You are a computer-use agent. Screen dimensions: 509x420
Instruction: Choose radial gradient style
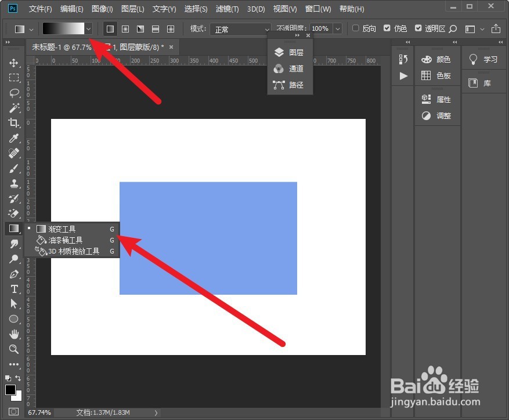[x=125, y=29]
